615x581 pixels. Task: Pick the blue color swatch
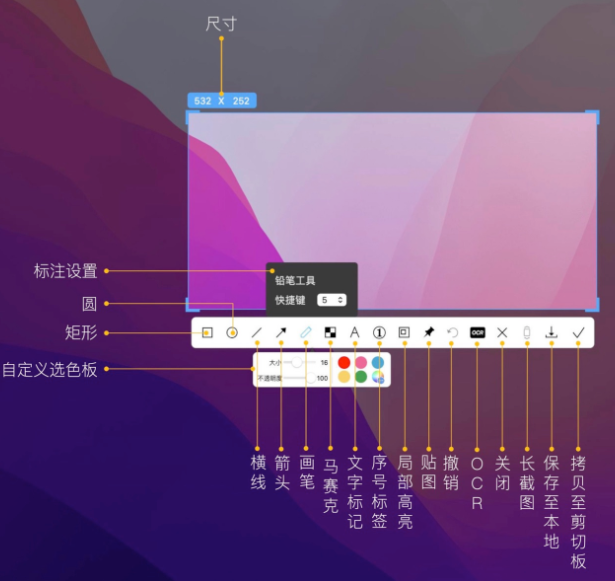pyautogui.click(x=378, y=362)
